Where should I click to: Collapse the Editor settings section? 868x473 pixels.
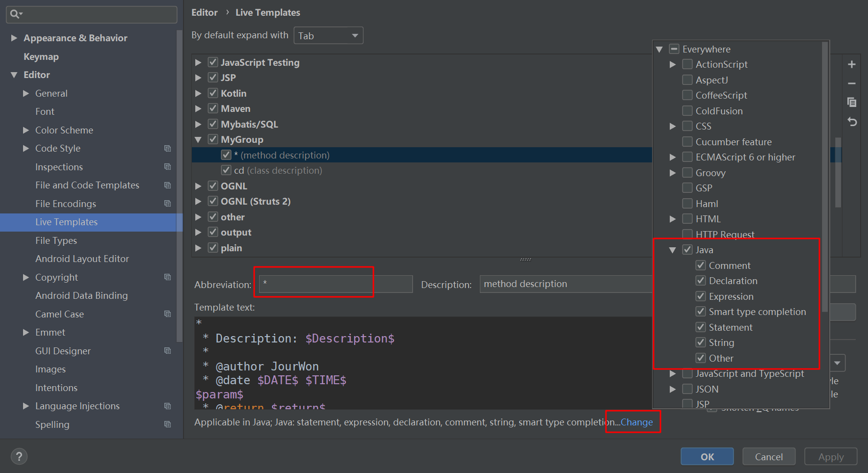[x=14, y=75]
